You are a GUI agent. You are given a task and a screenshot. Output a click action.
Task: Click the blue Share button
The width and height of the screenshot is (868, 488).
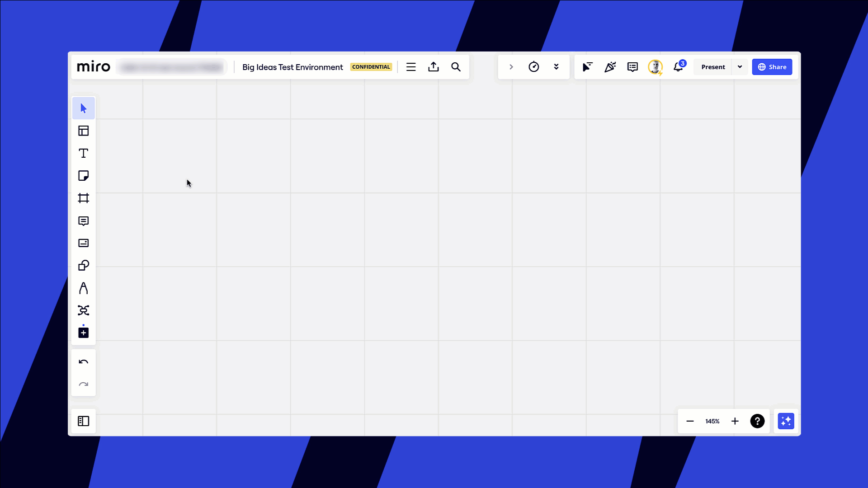point(772,66)
